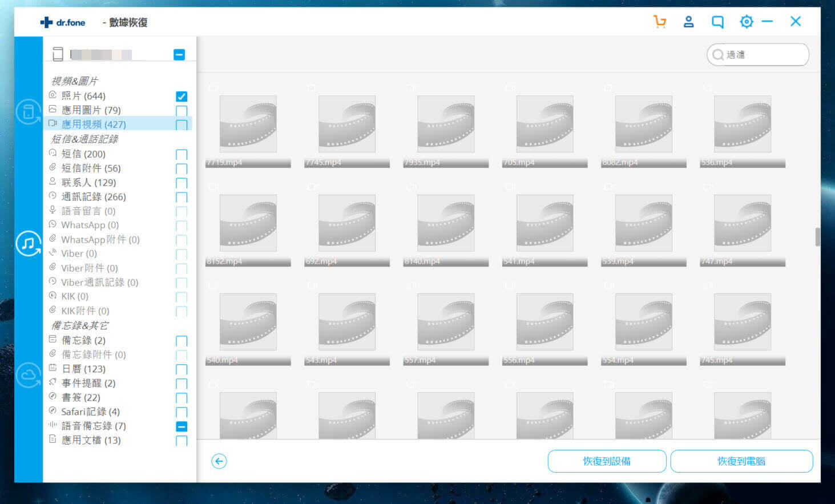This screenshot has height=504, width=835.
Task: Open the 照片 (644) category
Action: pyautogui.click(x=83, y=96)
